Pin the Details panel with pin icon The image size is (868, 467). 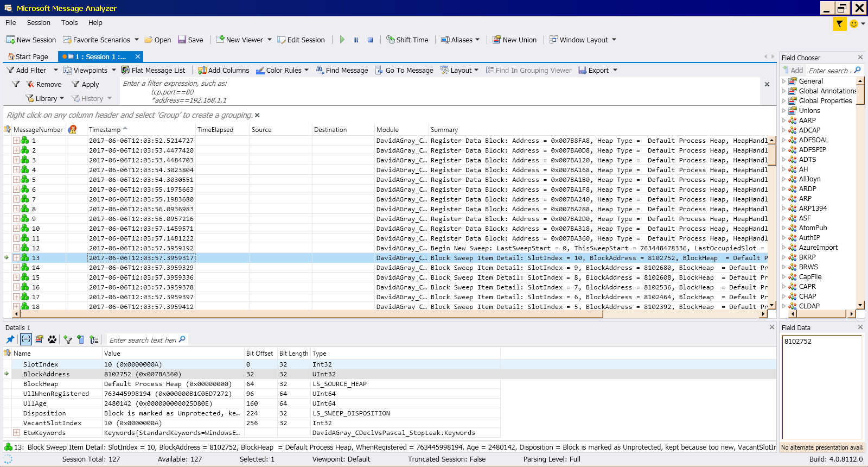(10, 339)
